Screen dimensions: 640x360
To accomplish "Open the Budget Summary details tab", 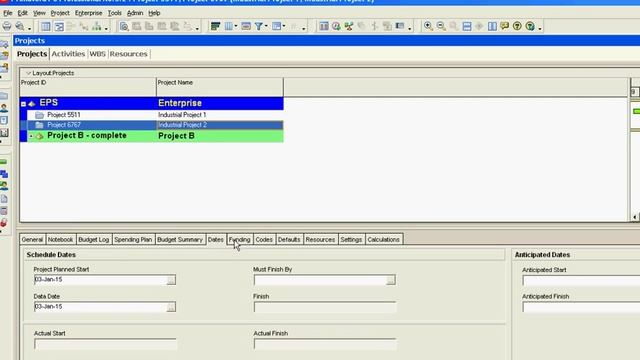I will (180, 240).
